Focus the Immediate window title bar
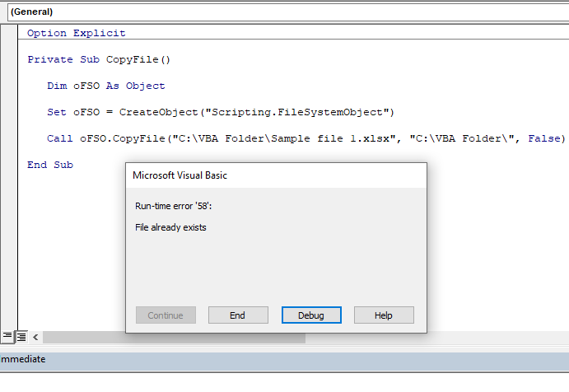Image resolution: width=569 pixels, height=392 pixels. click(25, 359)
